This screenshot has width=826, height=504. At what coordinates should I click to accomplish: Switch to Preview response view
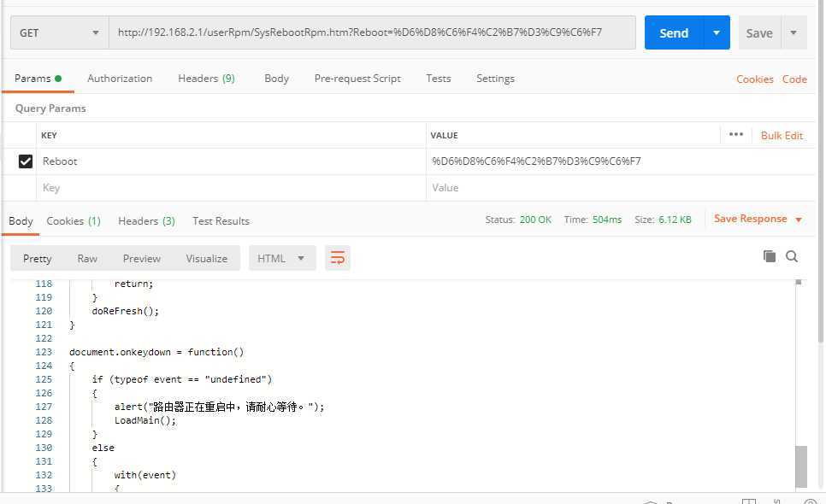(x=141, y=258)
